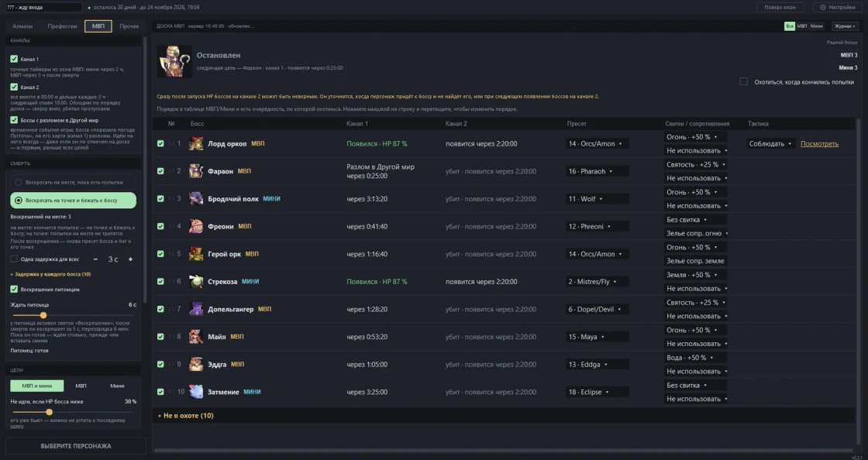Click the Стрекоза boss avatar icon
The image size is (868, 460).
click(196, 281)
